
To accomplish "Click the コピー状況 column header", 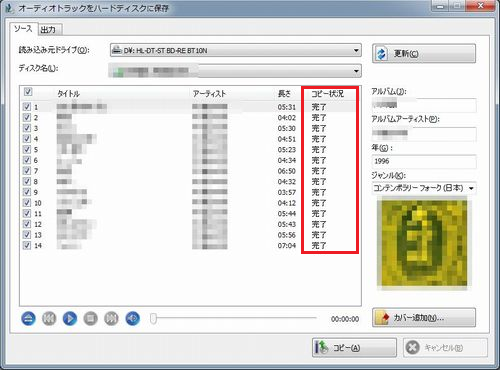I will [327, 94].
